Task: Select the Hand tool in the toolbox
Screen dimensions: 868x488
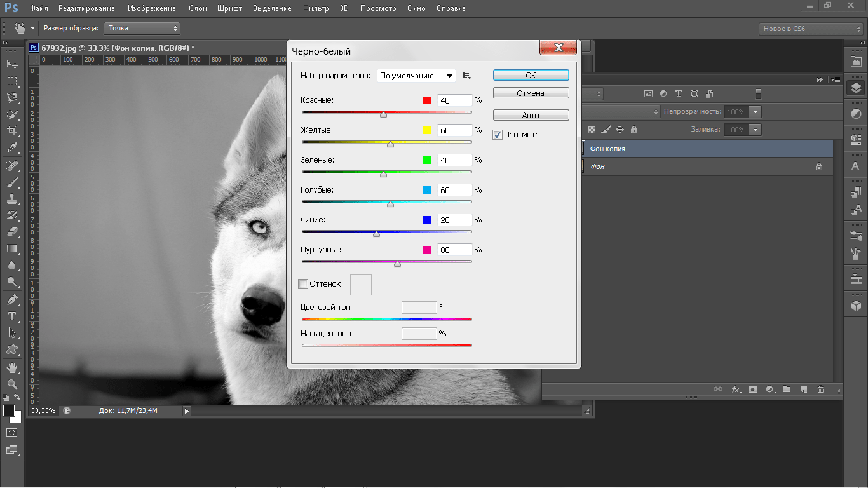Action: [12, 368]
